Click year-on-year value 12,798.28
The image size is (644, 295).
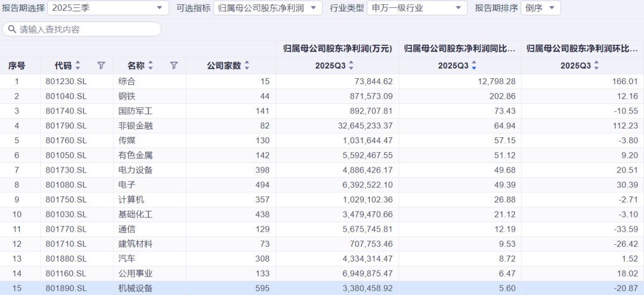pyautogui.click(x=497, y=81)
